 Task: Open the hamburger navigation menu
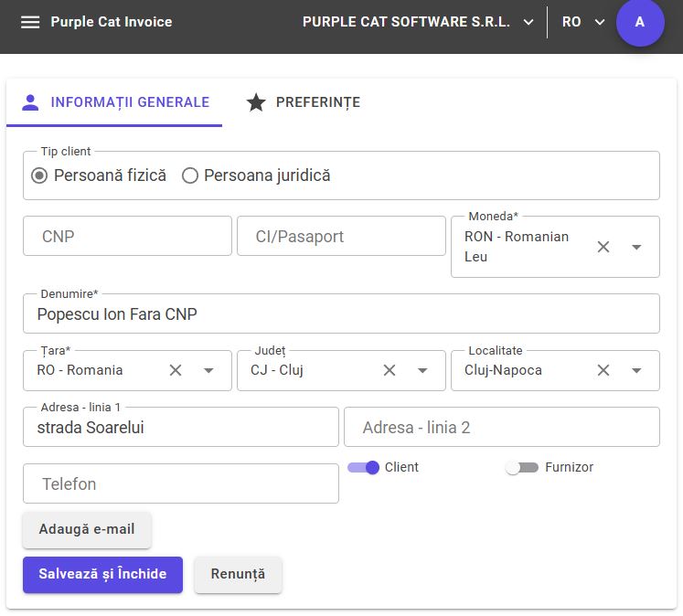(30, 22)
